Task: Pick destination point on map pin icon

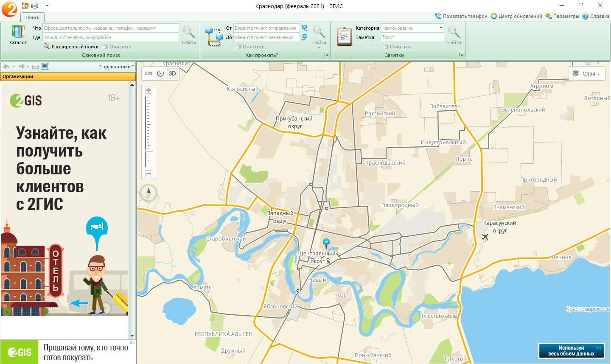Action: [x=305, y=37]
